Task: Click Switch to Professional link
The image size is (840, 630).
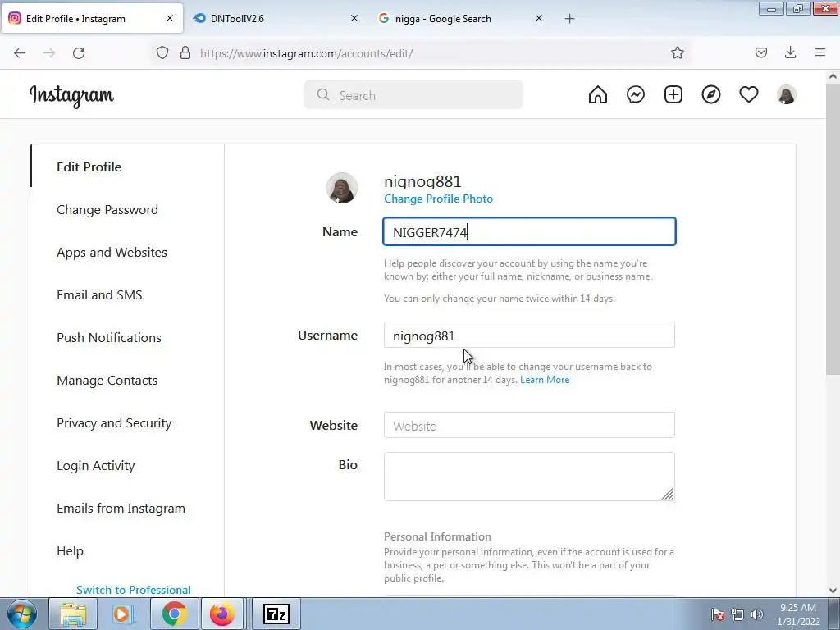Action: coord(134,590)
